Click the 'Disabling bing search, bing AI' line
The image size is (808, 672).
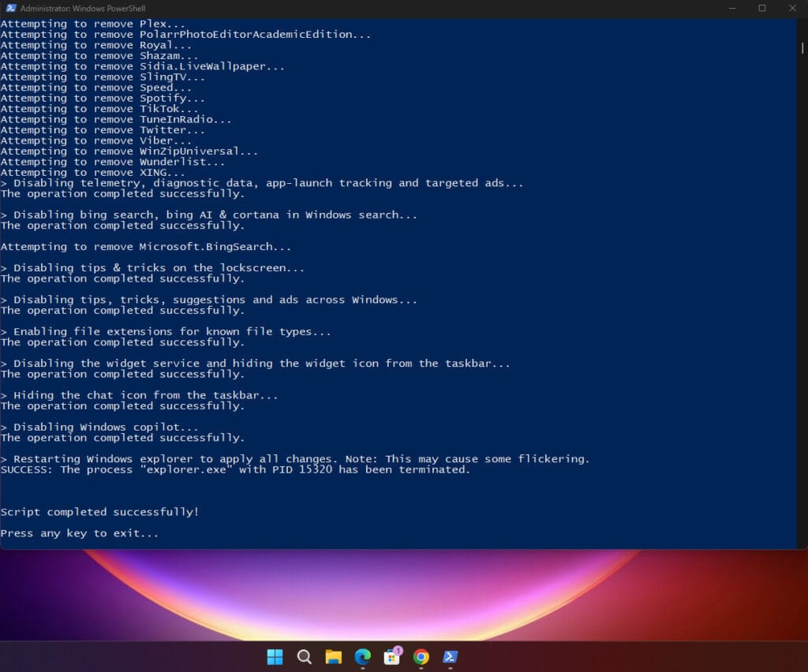point(208,215)
